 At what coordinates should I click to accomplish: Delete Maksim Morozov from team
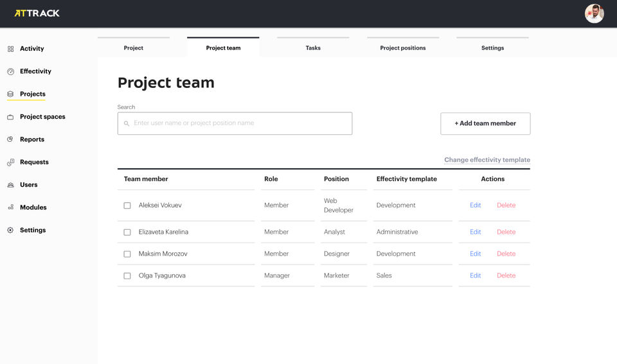tap(506, 254)
